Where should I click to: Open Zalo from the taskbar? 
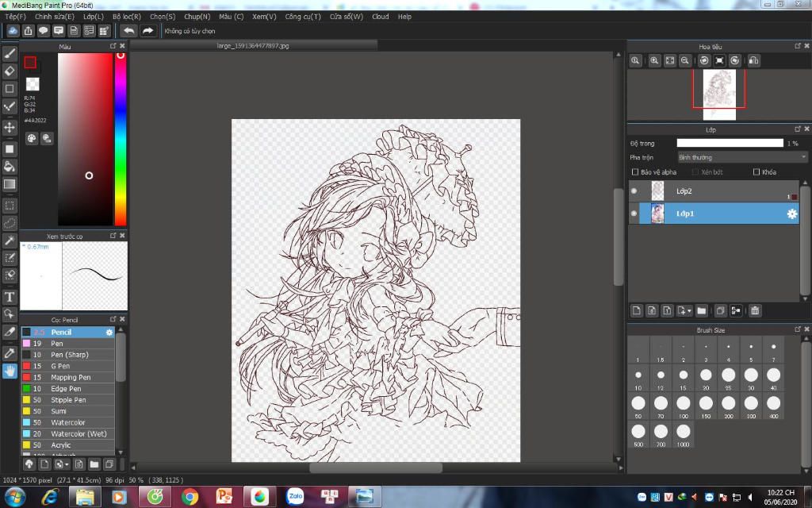[x=295, y=497]
